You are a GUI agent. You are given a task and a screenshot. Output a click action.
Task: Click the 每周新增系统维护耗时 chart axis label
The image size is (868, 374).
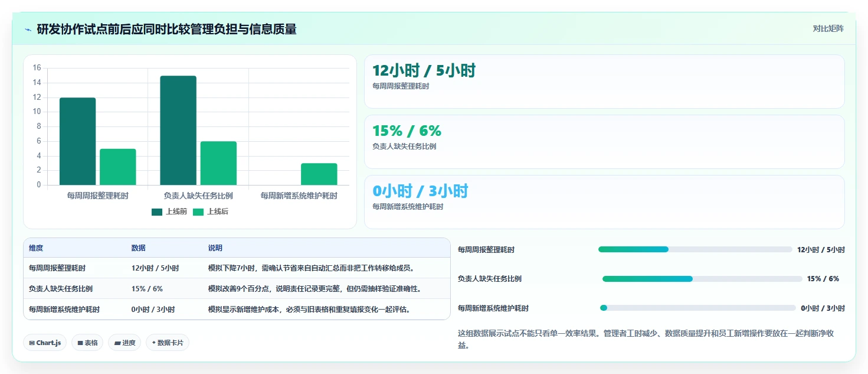[299, 196]
